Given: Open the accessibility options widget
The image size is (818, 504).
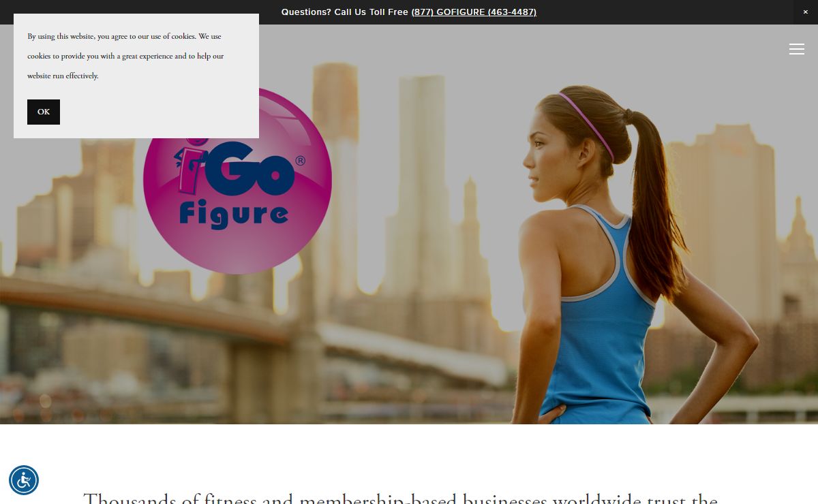Looking at the screenshot, I should [24, 480].
